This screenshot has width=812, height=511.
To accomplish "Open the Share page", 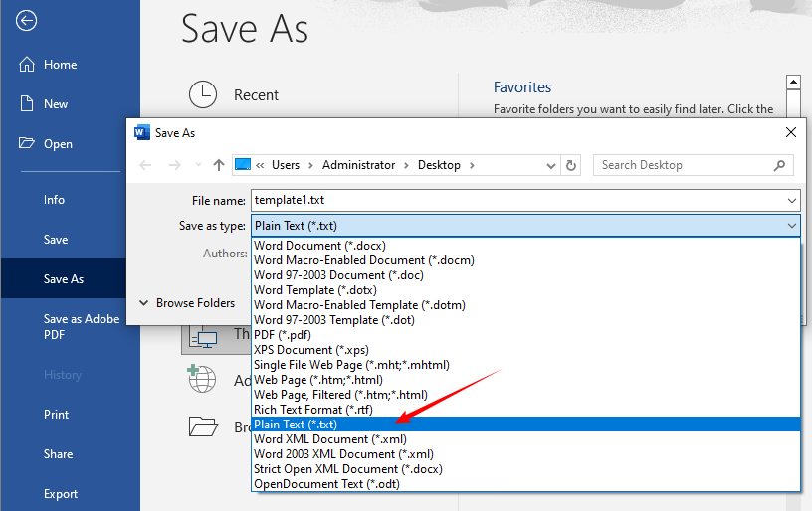I will [58, 454].
